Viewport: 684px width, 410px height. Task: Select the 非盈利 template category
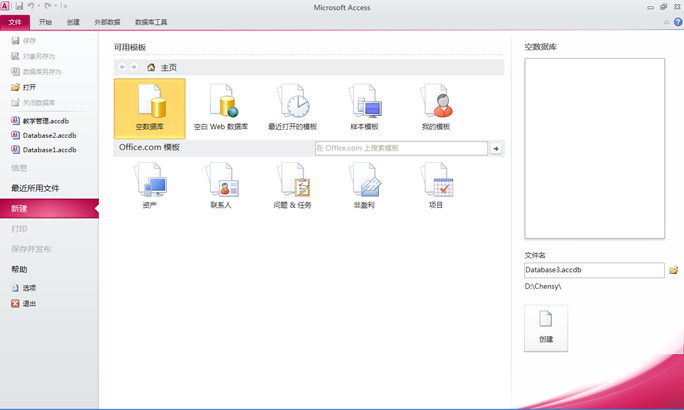pyautogui.click(x=364, y=185)
